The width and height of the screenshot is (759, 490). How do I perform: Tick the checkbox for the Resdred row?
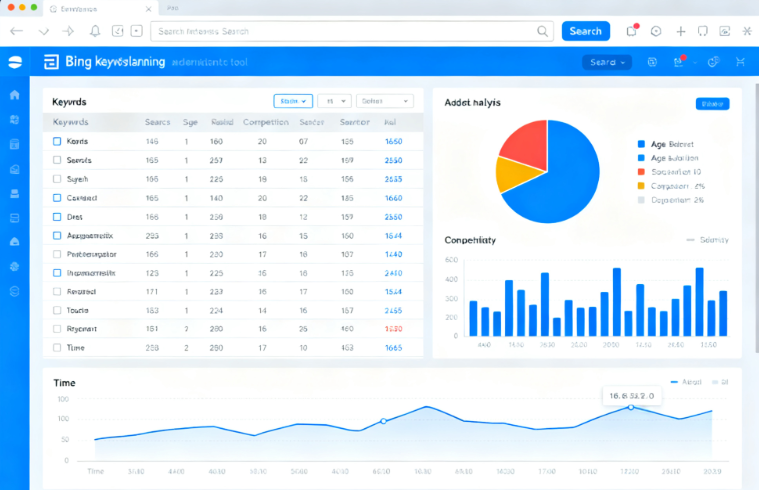tap(57, 291)
